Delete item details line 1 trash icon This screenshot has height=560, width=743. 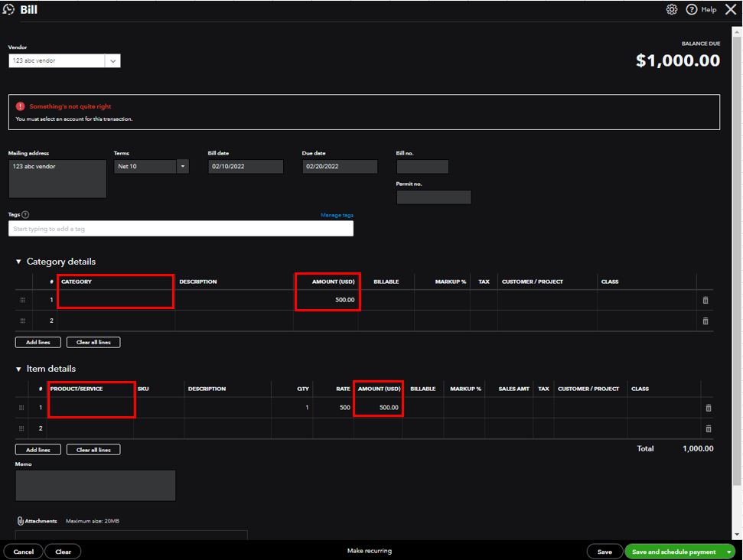point(708,408)
